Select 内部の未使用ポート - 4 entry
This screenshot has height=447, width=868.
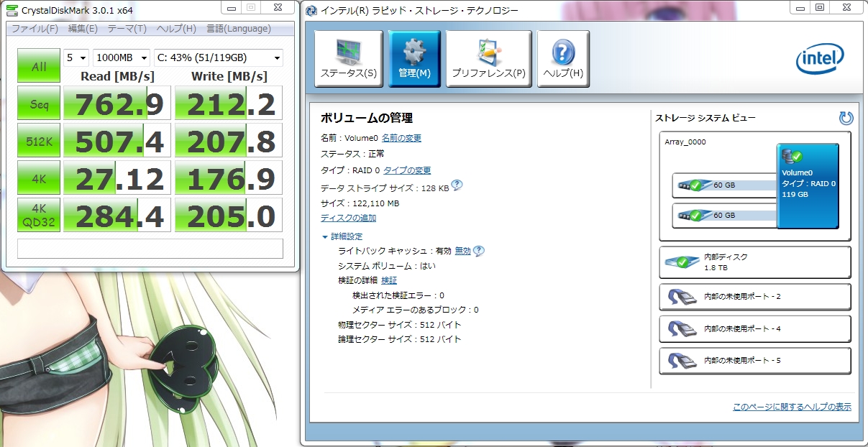(x=755, y=328)
